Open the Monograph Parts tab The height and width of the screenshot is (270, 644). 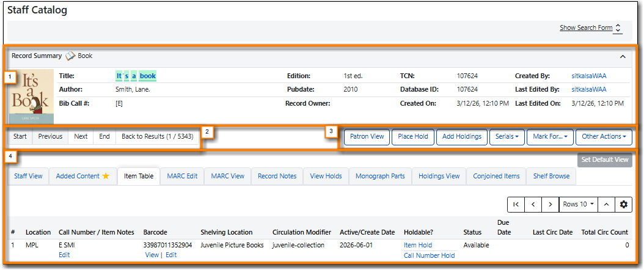(x=380, y=176)
